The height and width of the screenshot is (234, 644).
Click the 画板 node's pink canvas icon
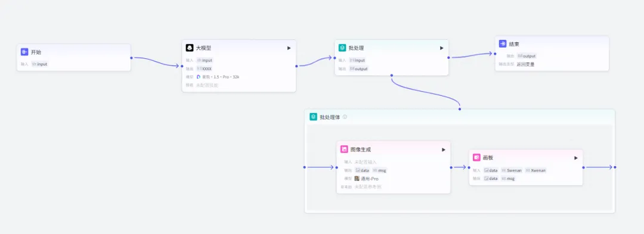pyautogui.click(x=476, y=158)
